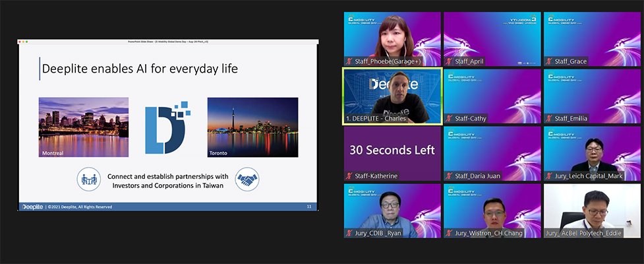Image resolution: width=644 pixels, height=264 pixels.
Task: Select the Staff_April video tile
Action: pos(492,39)
